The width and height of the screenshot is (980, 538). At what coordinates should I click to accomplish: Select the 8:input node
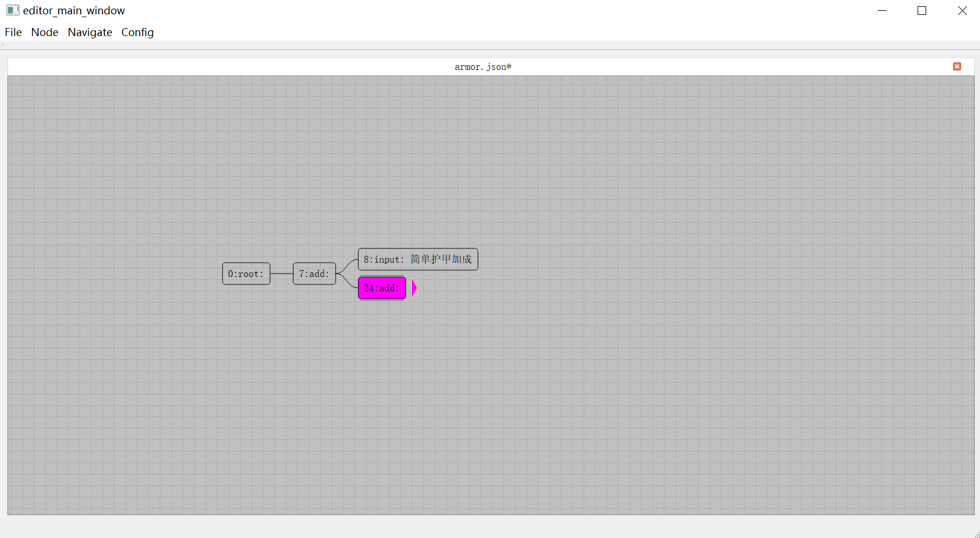pyautogui.click(x=418, y=259)
